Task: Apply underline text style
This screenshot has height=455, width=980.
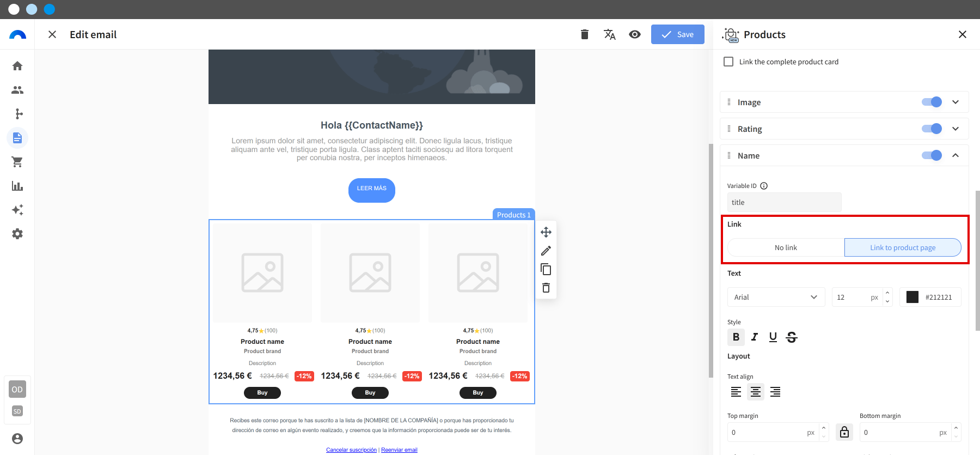Action: tap(773, 337)
